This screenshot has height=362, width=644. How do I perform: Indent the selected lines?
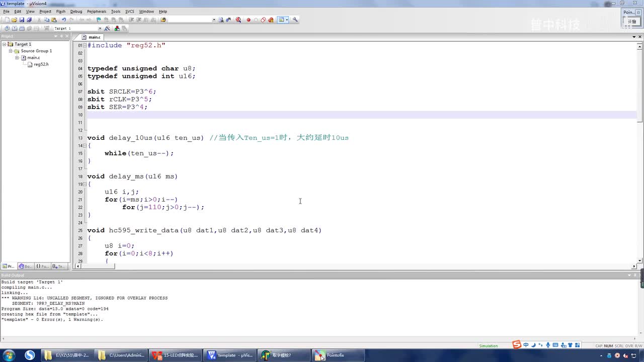pos(131,20)
